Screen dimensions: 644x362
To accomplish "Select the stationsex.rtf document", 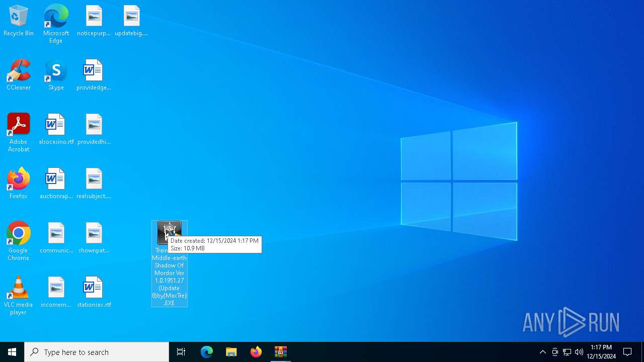I will [x=94, y=293].
